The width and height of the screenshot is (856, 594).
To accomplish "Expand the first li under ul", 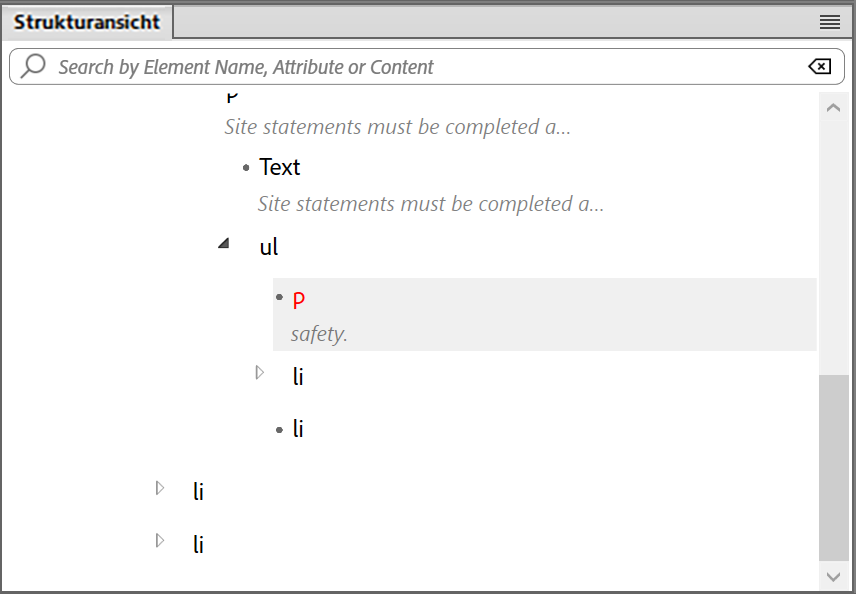I will 260,373.
